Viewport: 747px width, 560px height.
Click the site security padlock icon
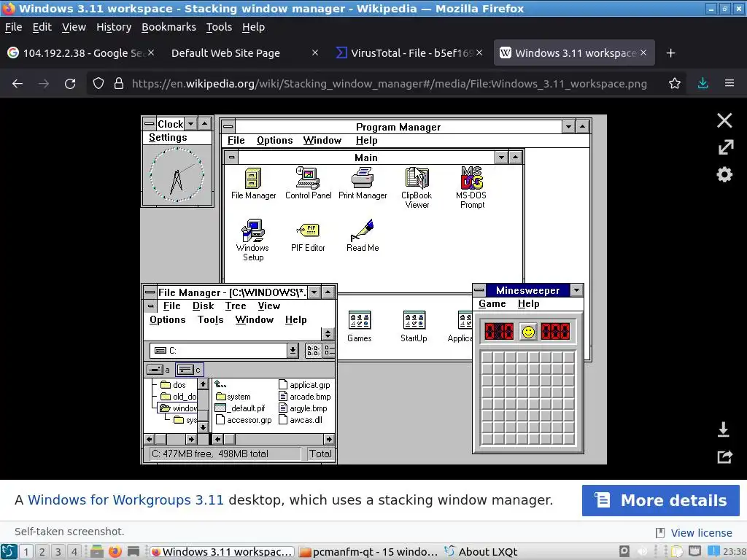(x=119, y=84)
